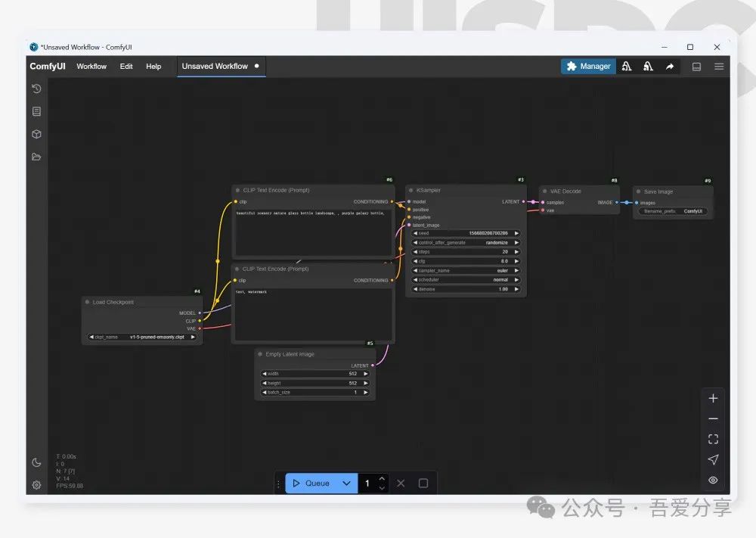Image resolution: width=756 pixels, height=538 pixels.
Task: Click the denoise value 1.00 slider
Action: (x=466, y=289)
